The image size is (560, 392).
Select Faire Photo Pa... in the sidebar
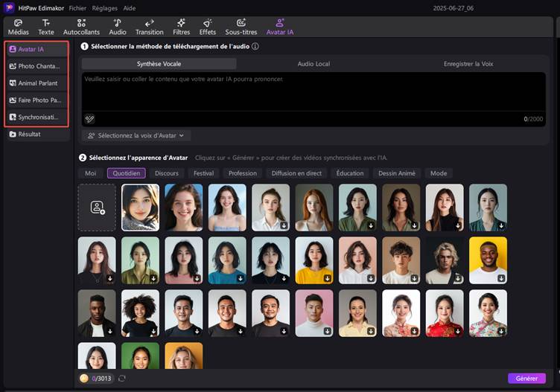(36, 100)
